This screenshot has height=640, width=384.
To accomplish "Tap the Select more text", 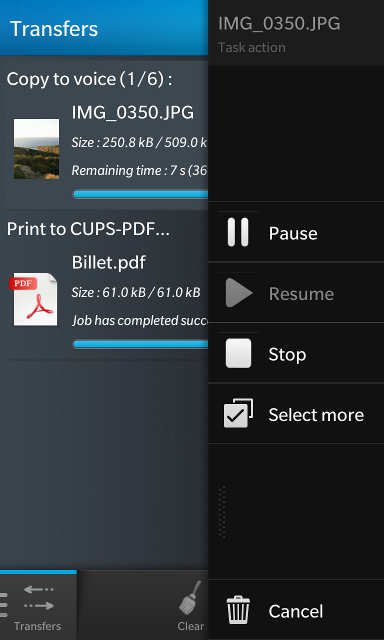I will 316,415.
